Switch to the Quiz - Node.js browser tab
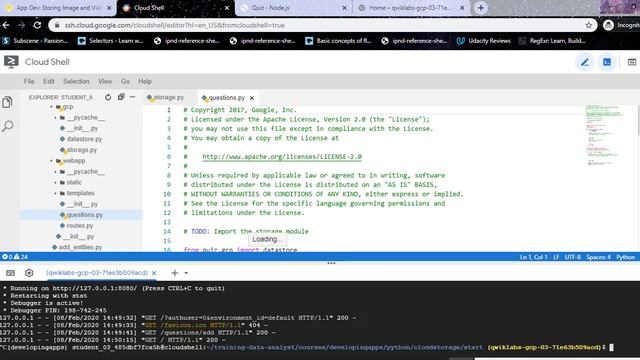The height and width of the screenshot is (360, 640). (292, 8)
